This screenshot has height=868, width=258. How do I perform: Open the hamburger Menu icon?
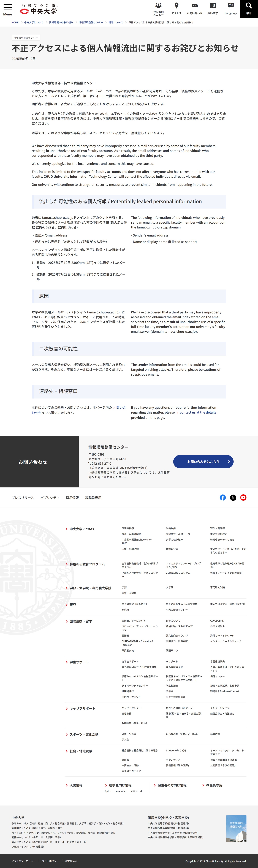tap(7, 9)
